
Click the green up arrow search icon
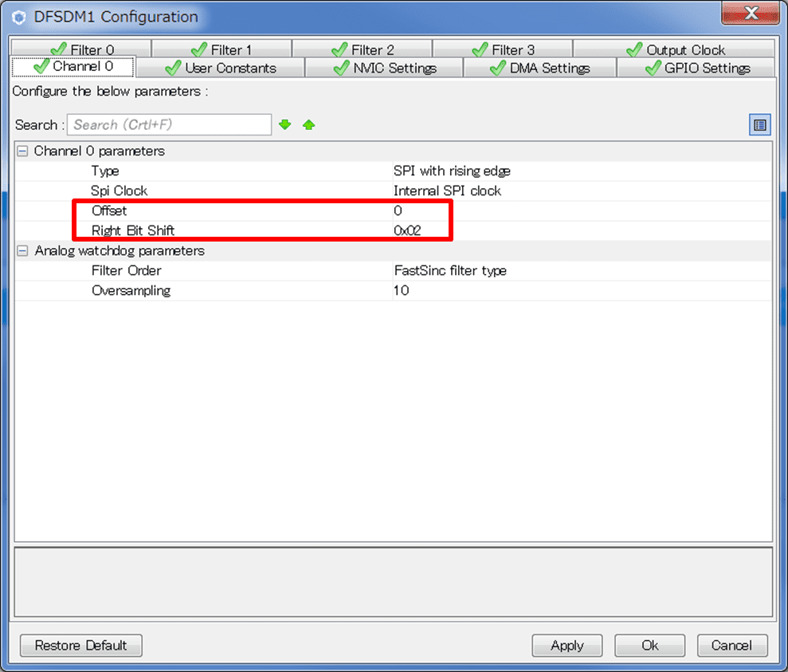pyautogui.click(x=309, y=125)
